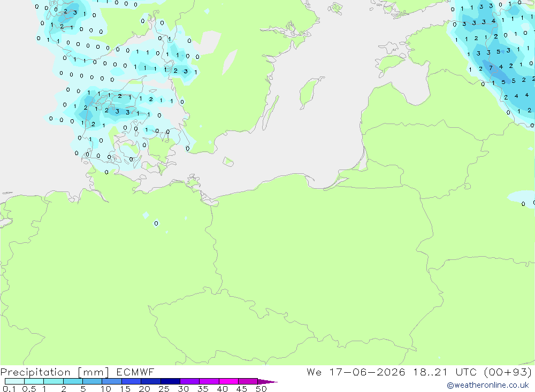Select the 0.1–0.5 mm legend color swatch
Viewport: 535px width, 392px height.
click(x=14, y=381)
